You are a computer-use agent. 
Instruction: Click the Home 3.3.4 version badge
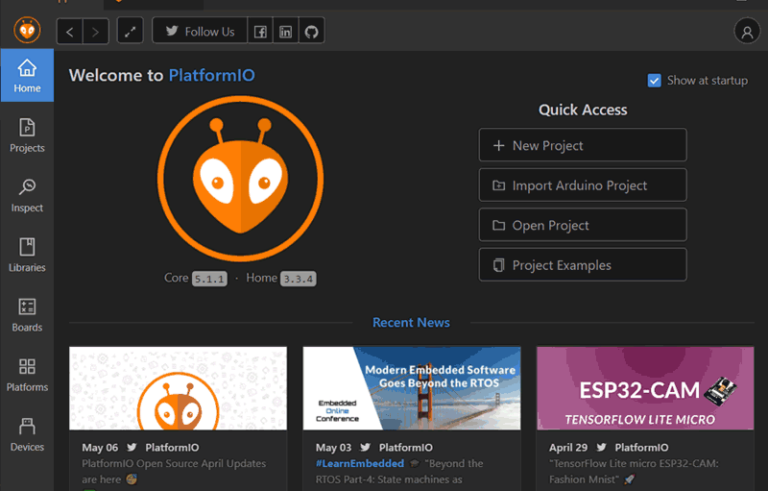tap(298, 279)
